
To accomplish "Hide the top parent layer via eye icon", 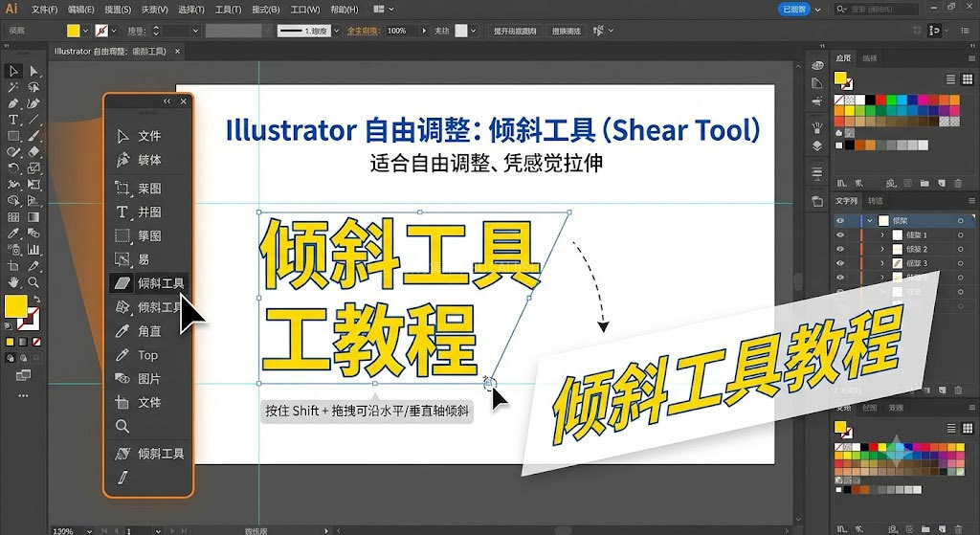I will click(840, 221).
